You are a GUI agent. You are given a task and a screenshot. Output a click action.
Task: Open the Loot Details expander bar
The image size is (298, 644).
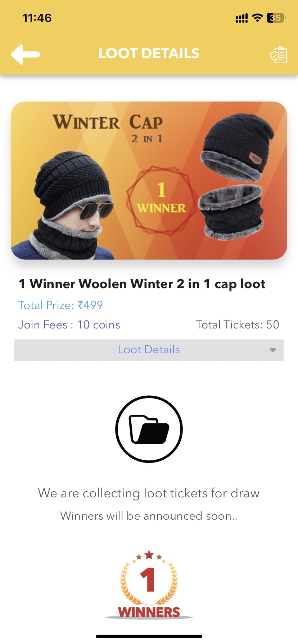pos(149,350)
